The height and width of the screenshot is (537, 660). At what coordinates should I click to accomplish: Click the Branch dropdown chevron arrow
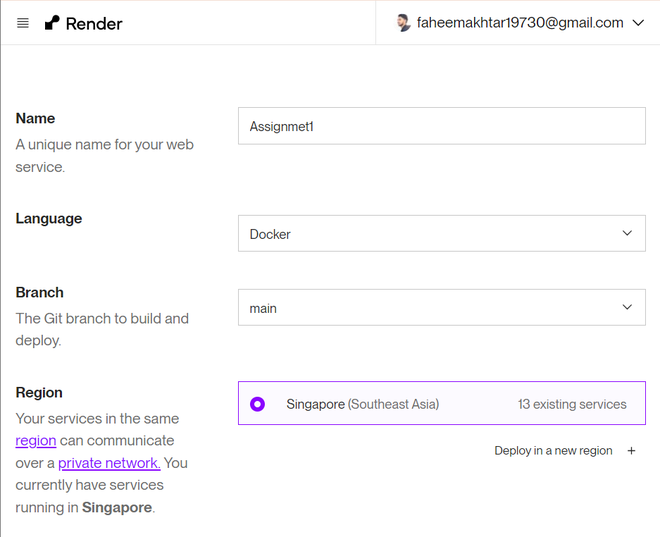(x=627, y=308)
